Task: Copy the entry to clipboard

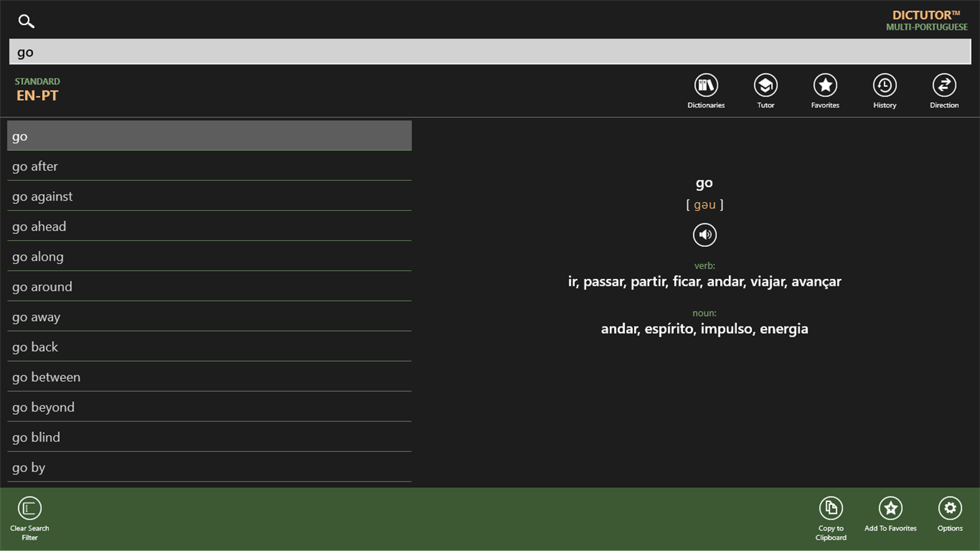Action: tap(830, 519)
